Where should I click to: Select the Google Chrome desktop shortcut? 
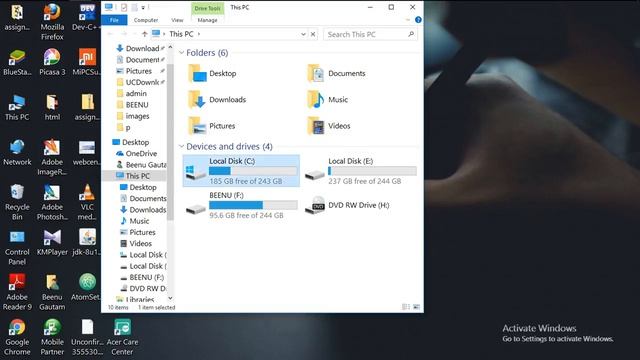tap(17, 337)
